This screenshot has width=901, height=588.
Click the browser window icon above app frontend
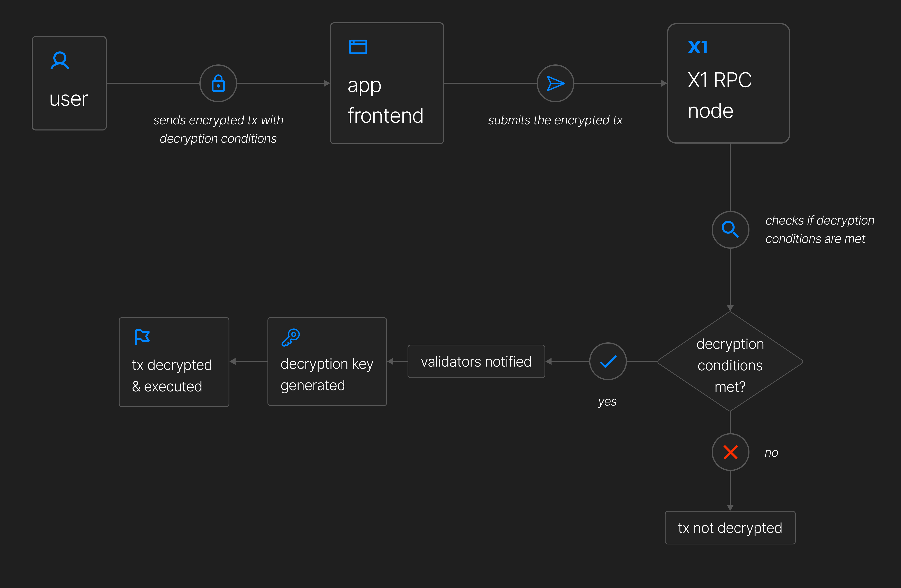point(358,47)
